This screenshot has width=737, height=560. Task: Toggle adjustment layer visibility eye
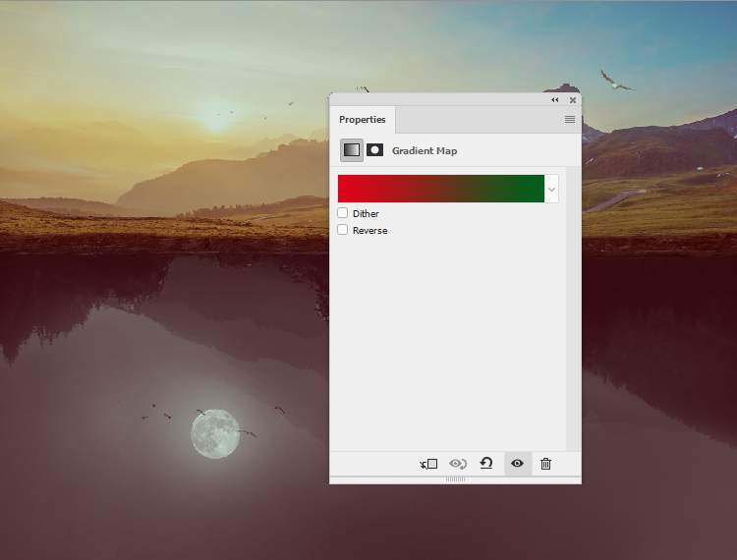517,464
